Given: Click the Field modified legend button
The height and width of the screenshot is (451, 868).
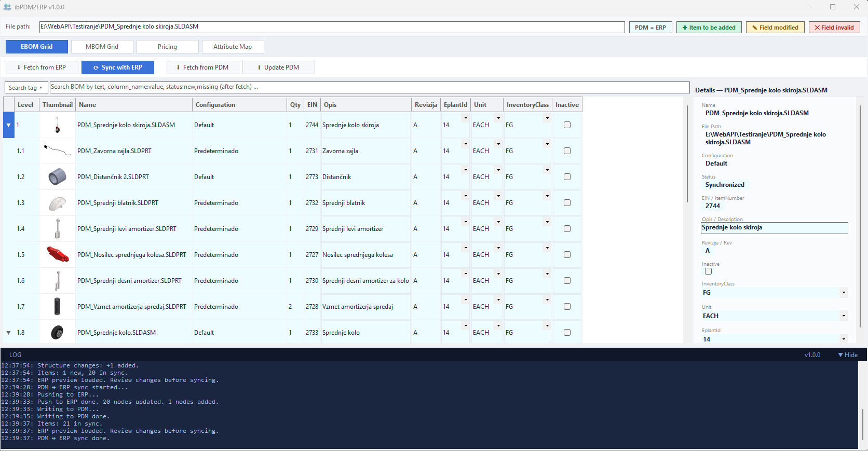Looking at the screenshot, I should [x=776, y=28].
